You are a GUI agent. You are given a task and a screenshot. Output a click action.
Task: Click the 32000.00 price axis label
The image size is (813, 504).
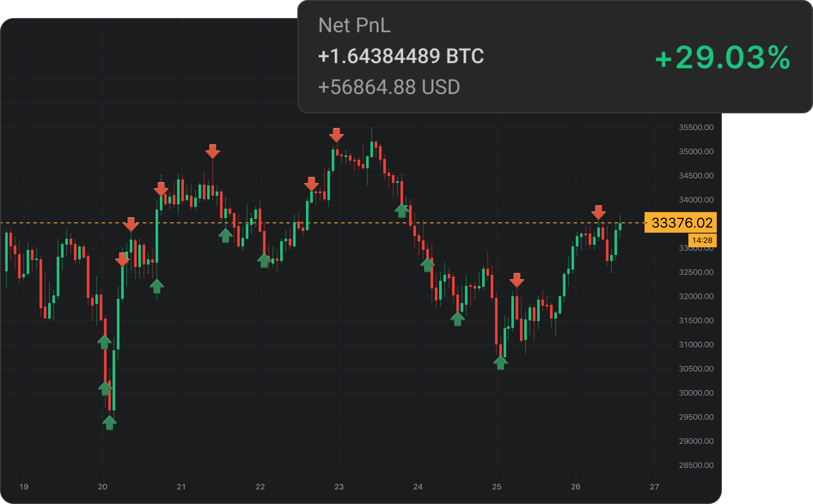(696, 296)
